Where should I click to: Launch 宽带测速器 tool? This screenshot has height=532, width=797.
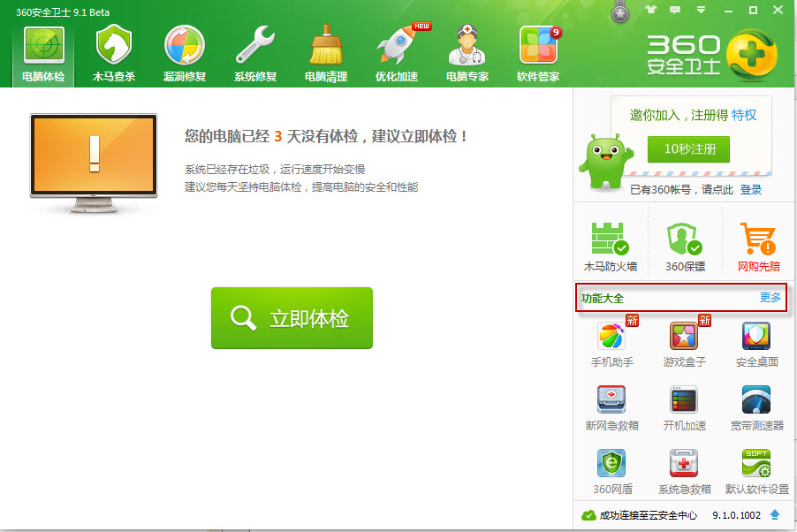(757, 408)
